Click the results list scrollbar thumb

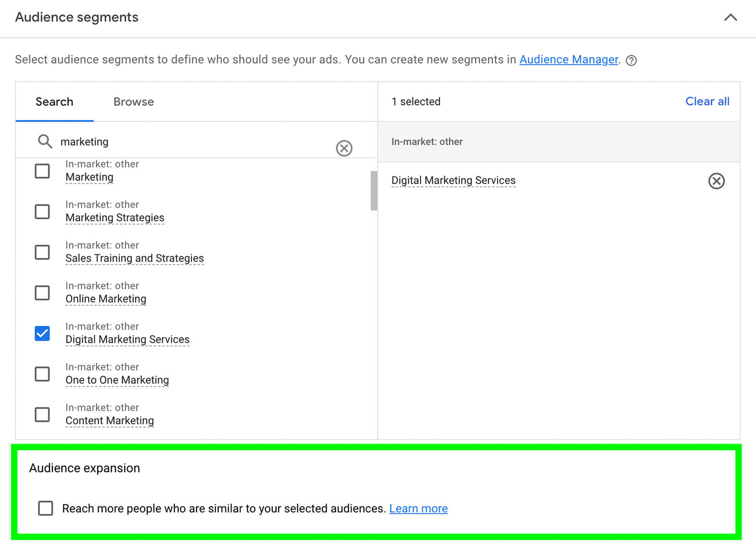374,190
